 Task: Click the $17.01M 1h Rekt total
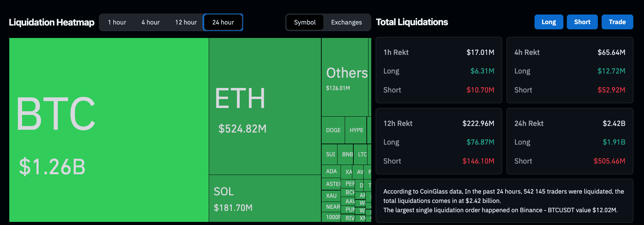(x=480, y=52)
